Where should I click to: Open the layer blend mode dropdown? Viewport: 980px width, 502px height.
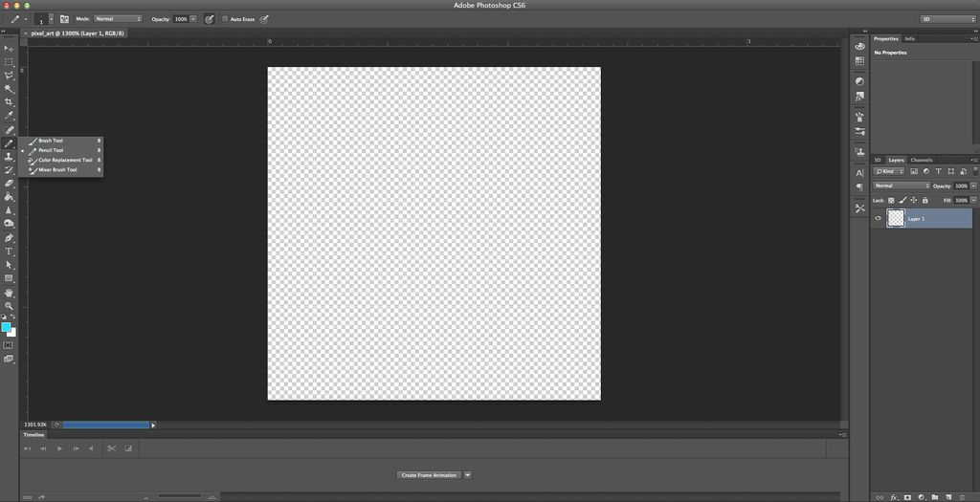tap(902, 186)
